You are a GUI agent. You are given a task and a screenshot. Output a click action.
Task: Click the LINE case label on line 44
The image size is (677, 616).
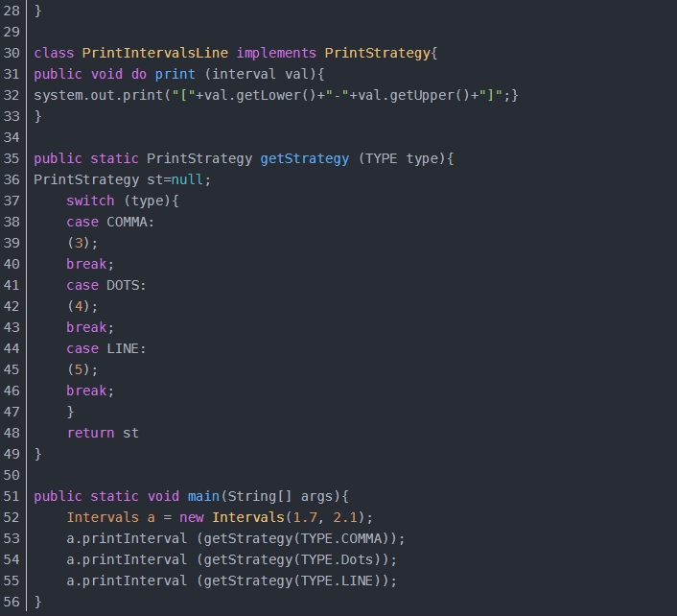point(127,348)
